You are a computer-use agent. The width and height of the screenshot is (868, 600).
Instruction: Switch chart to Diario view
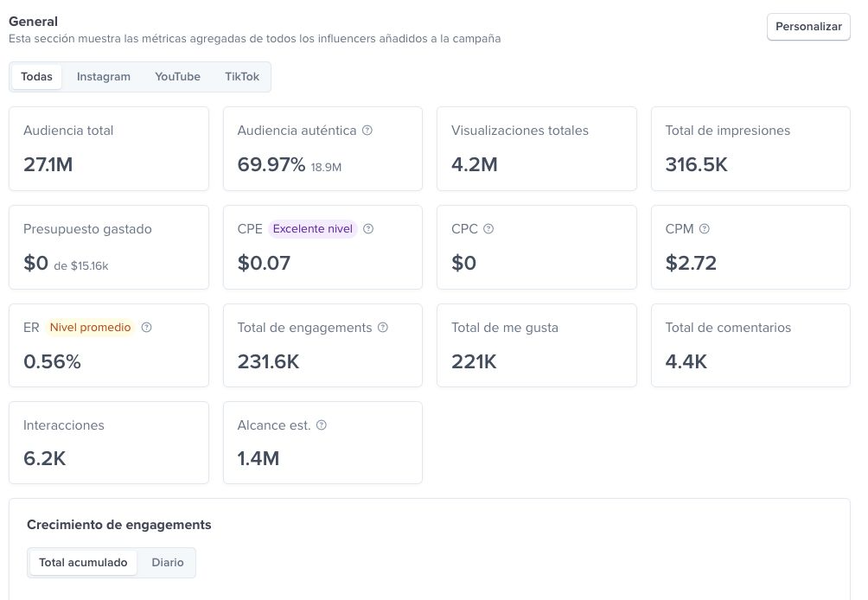pyautogui.click(x=168, y=563)
